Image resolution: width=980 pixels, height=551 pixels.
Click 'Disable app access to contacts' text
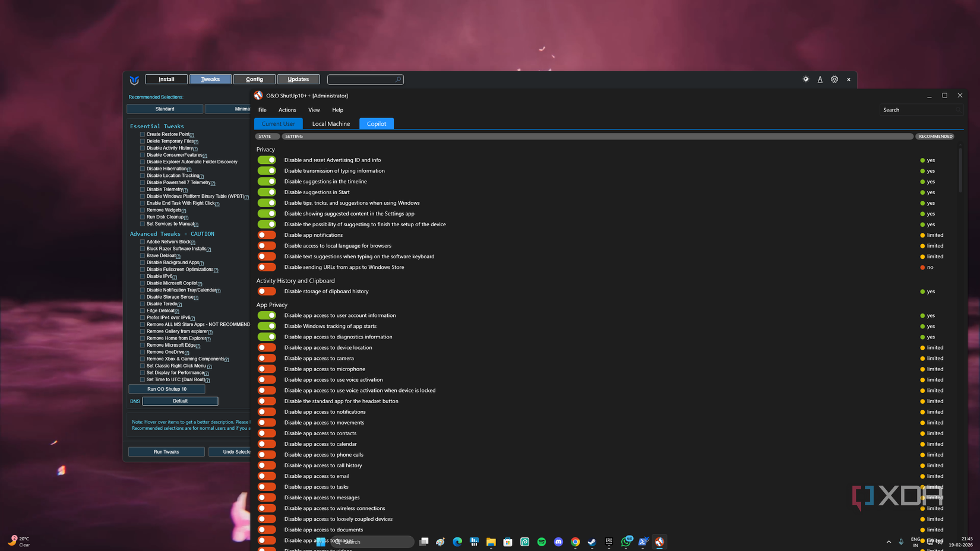[320, 433]
